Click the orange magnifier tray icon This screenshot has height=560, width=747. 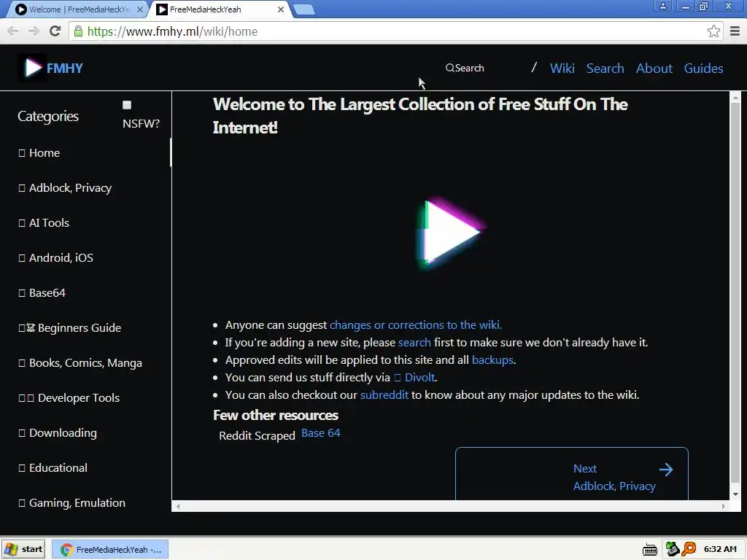point(689,549)
